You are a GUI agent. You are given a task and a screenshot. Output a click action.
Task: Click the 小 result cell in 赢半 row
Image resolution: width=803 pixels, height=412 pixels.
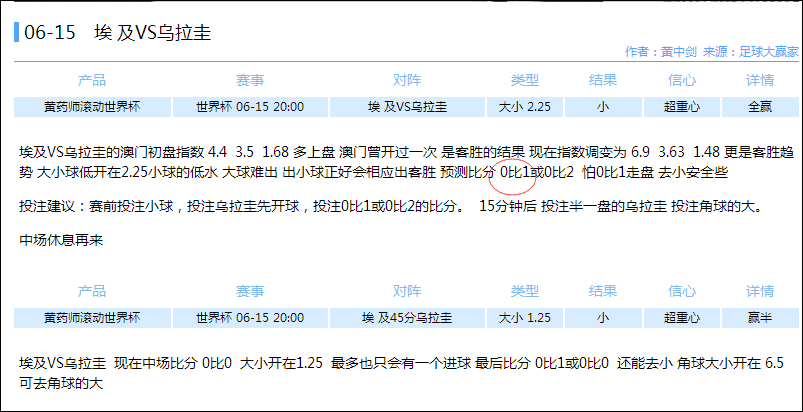603,318
